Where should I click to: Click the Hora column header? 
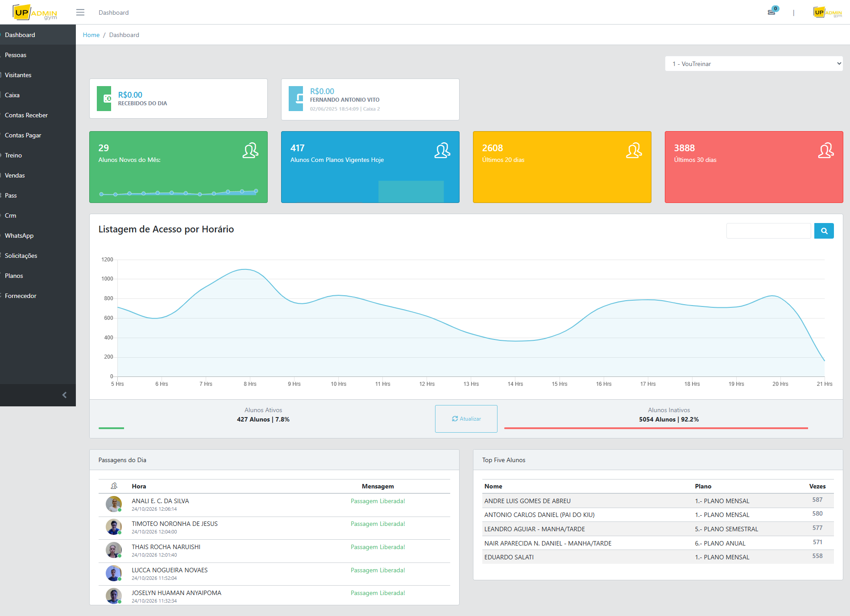click(x=139, y=486)
